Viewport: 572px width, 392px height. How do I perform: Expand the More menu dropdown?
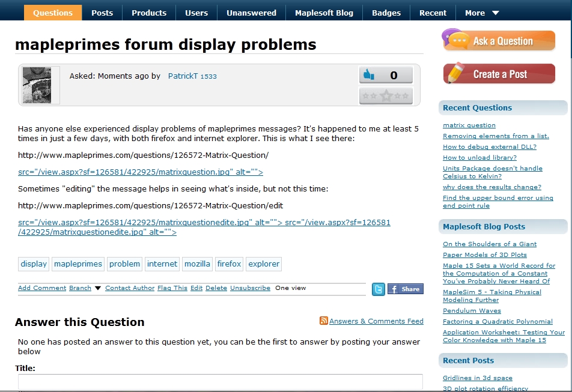(x=482, y=13)
